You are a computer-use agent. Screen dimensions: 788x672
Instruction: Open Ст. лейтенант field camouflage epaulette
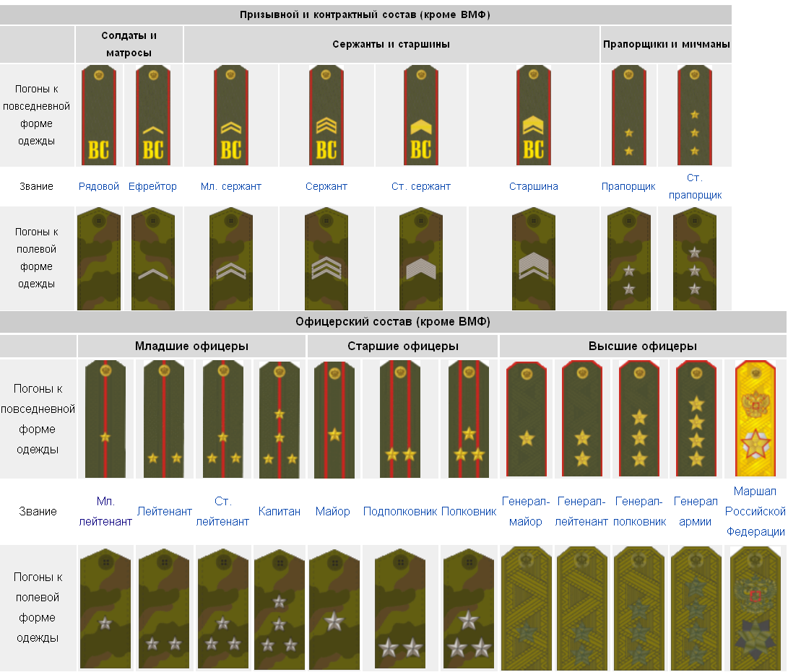coord(223,608)
